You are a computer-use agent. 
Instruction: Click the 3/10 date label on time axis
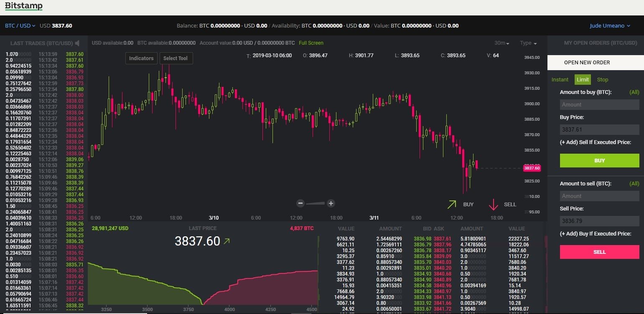pyautogui.click(x=214, y=218)
